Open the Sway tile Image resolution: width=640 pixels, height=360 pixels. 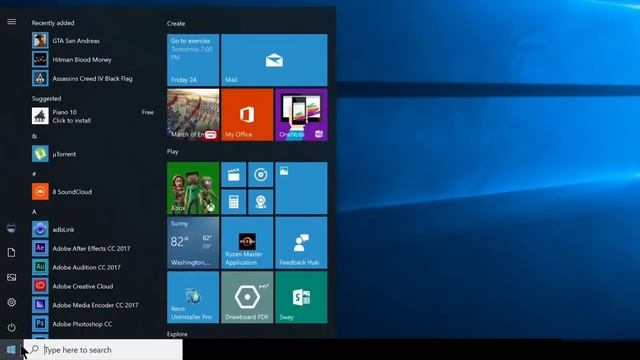pos(301,297)
